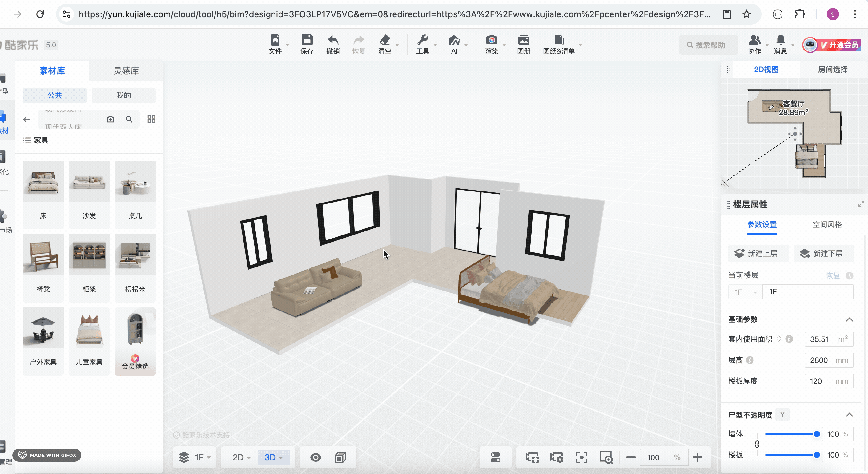The height and width of the screenshot is (474, 868).
Task: Click the history clock icon beside 恢复
Action: coord(850,275)
